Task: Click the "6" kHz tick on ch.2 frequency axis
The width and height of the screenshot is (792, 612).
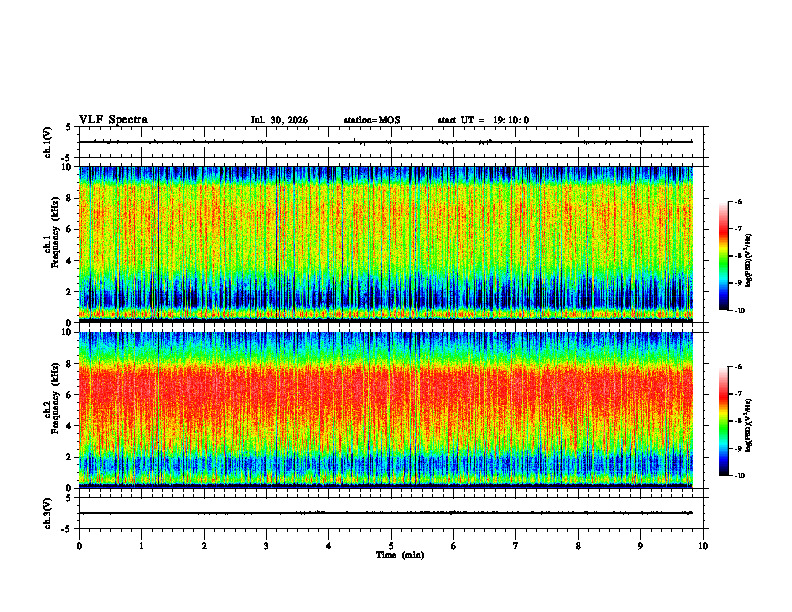Action: tap(70, 395)
